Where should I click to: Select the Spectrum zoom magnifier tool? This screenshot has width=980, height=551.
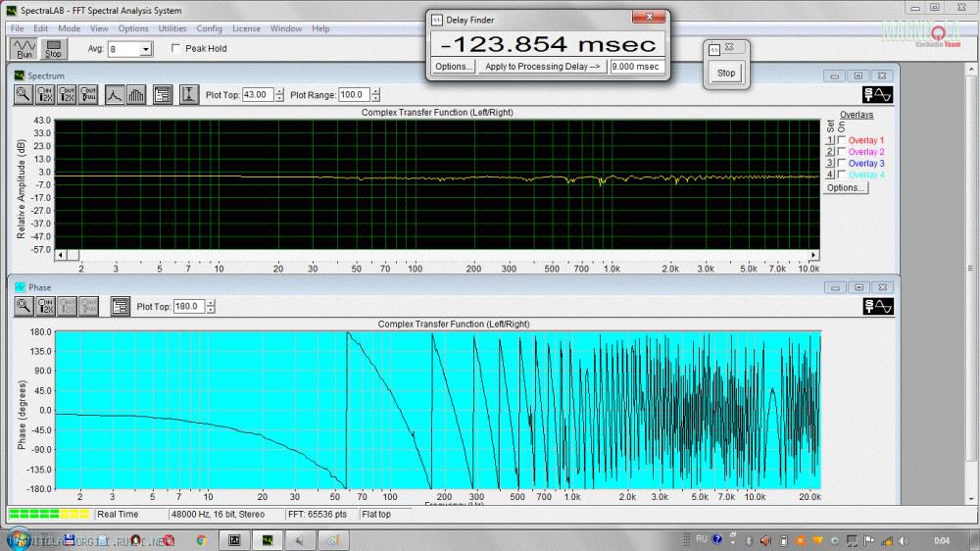tap(24, 94)
